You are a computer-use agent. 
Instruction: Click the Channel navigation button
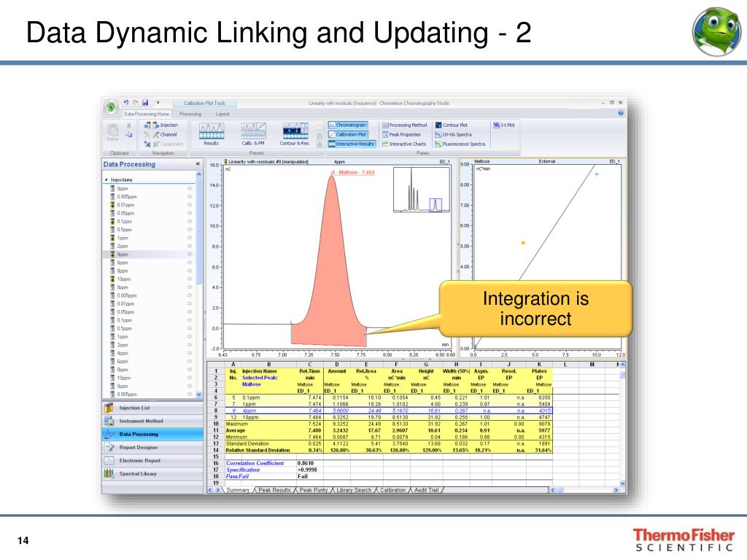pyautogui.click(x=160, y=135)
